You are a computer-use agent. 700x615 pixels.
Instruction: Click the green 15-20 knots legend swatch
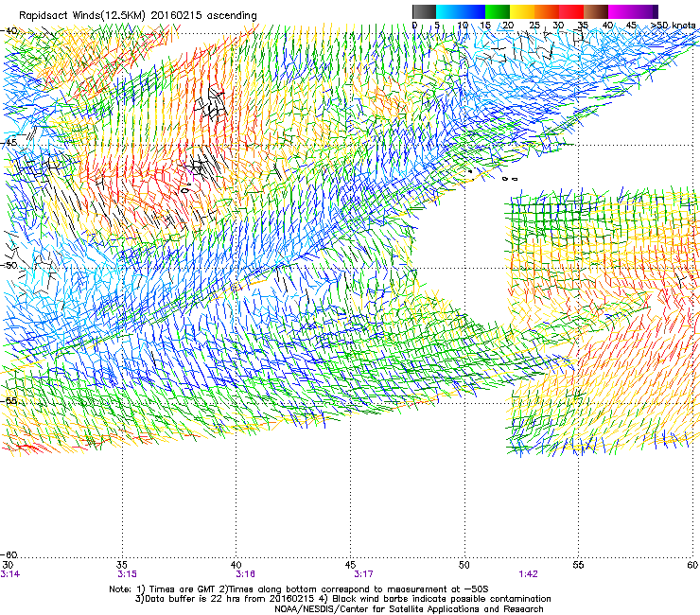point(498,11)
